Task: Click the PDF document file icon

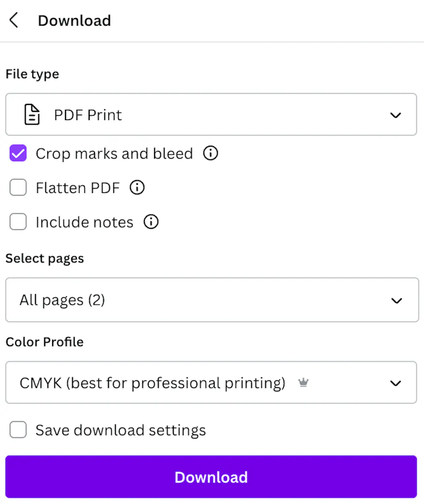Action: (32, 115)
